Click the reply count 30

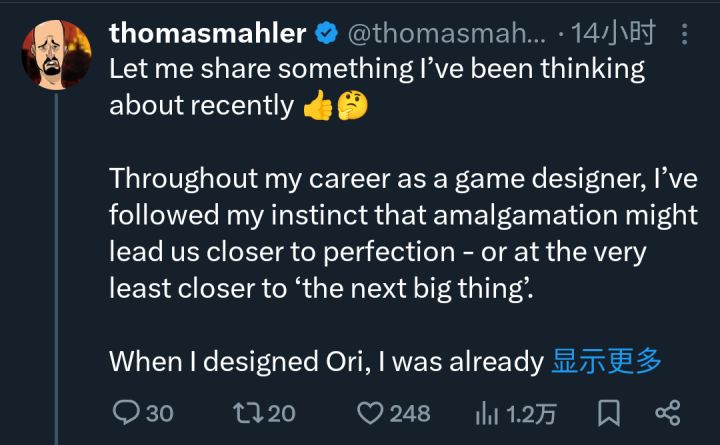[x=159, y=413]
